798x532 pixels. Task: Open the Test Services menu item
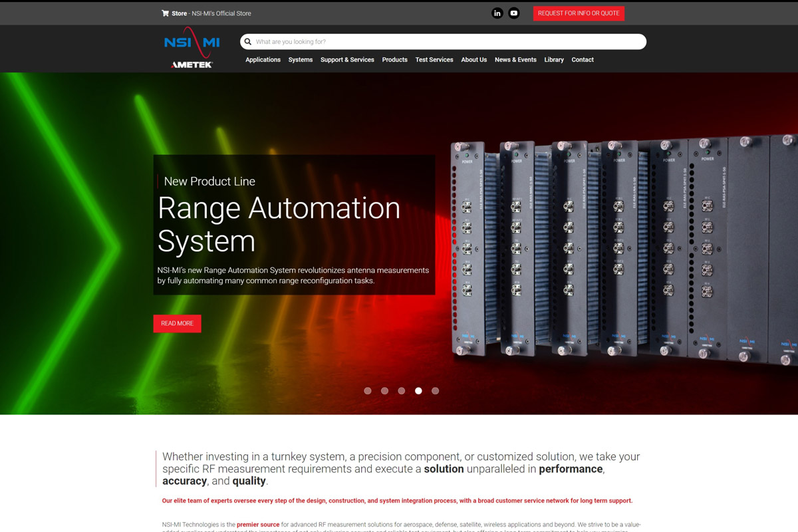(x=434, y=60)
